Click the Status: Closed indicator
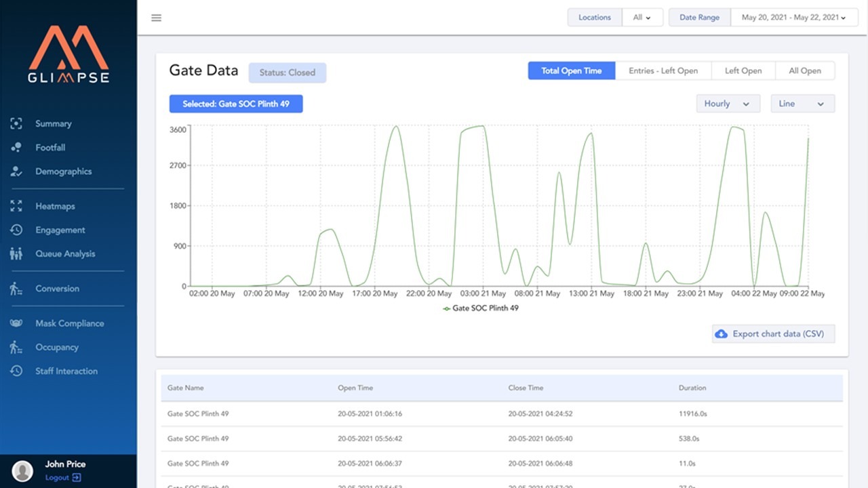 pyautogui.click(x=287, y=73)
